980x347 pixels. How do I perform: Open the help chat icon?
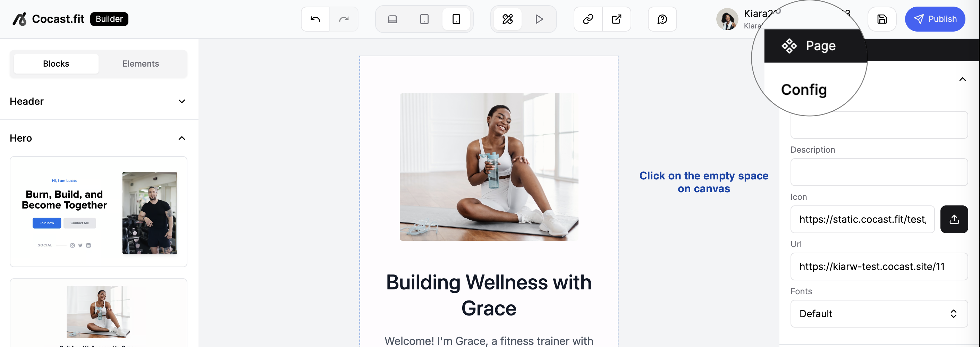[662, 19]
